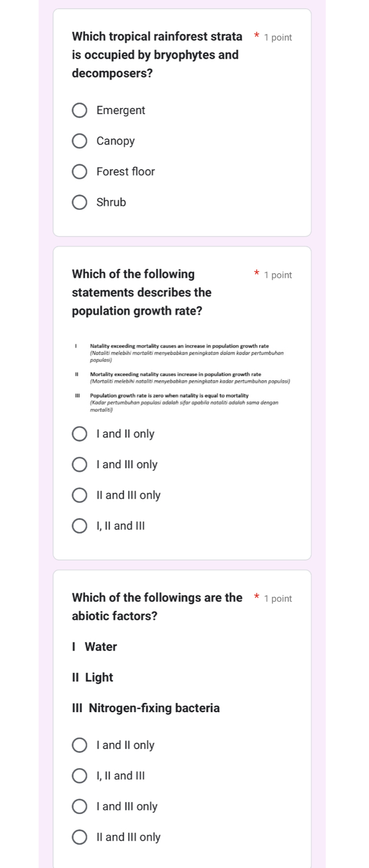Select 'I and II only' for abiotic factors
This screenshot has height=868, width=369.
(79, 745)
